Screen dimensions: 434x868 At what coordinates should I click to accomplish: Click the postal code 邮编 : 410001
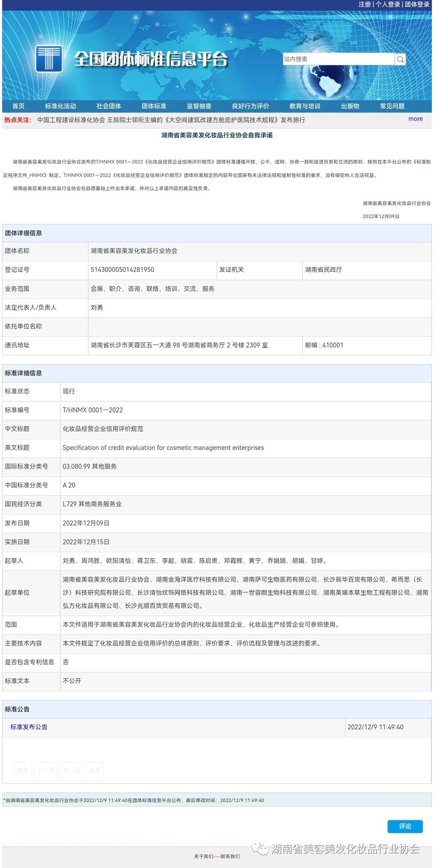324,346
